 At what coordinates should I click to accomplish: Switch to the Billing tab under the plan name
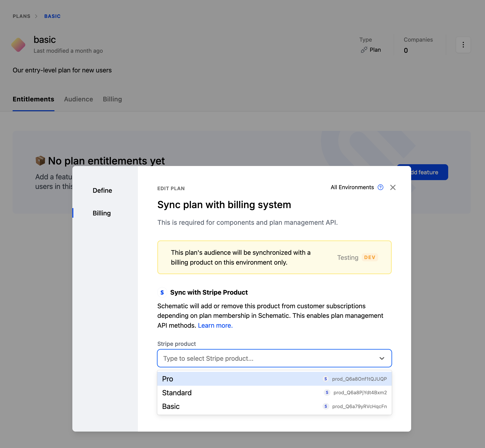(112, 99)
